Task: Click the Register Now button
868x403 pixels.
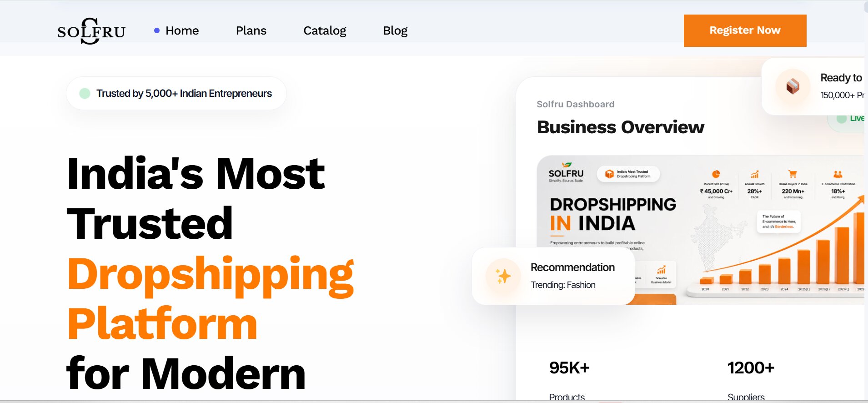Action: click(x=745, y=30)
